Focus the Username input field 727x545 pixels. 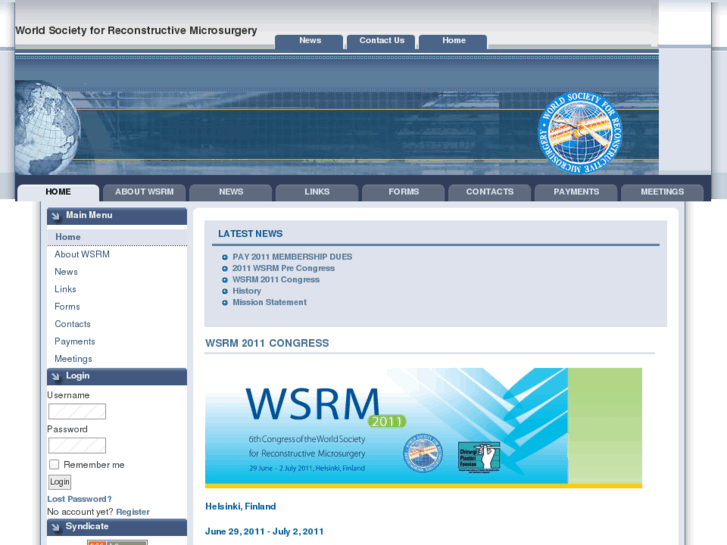77,411
